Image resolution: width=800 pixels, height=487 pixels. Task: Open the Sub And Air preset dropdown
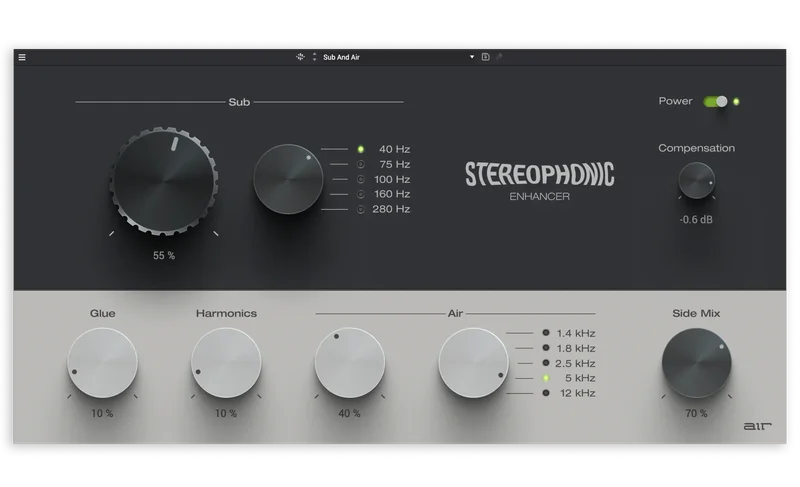coord(398,57)
